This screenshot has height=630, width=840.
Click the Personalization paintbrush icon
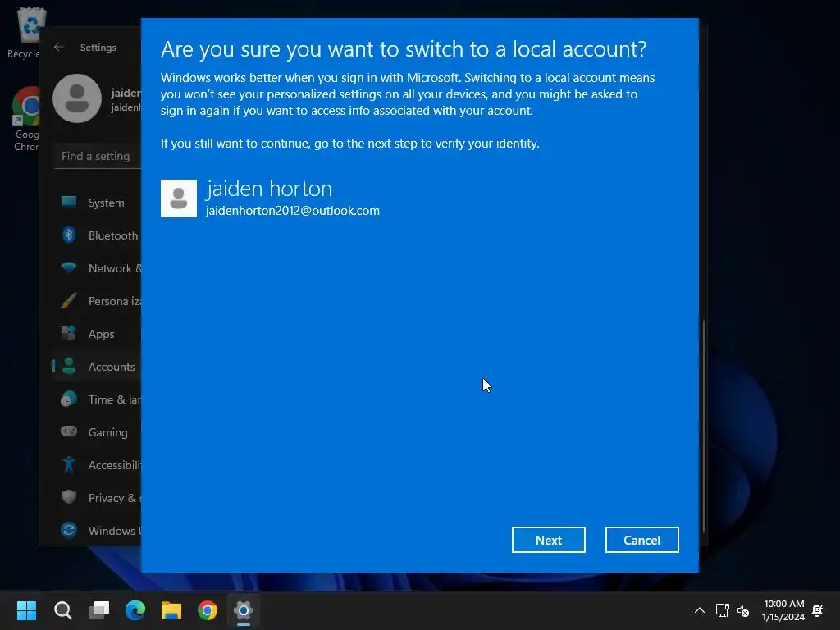coord(69,300)
